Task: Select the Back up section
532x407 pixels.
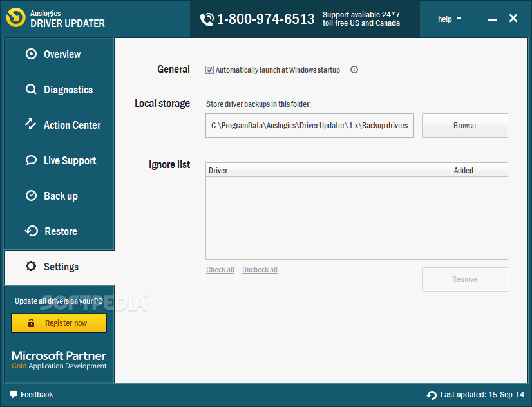Action: [59, 196]
